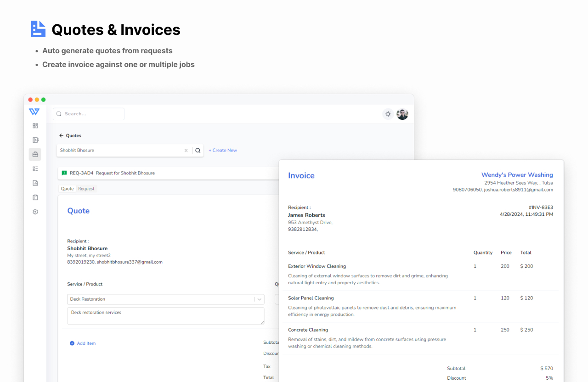588x382 pixels.
Task: Switch to the Quote tab
Action: pyautogui.click(x=67, y=189)
